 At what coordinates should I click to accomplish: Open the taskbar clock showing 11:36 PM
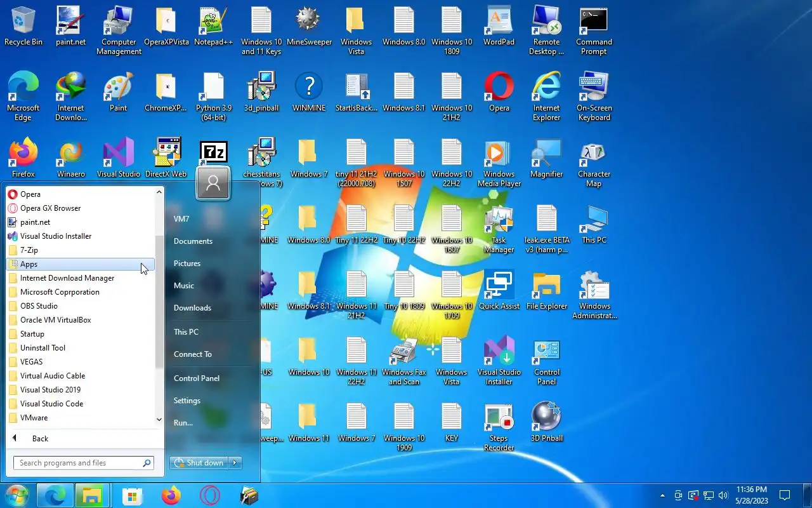coord(752,495)
